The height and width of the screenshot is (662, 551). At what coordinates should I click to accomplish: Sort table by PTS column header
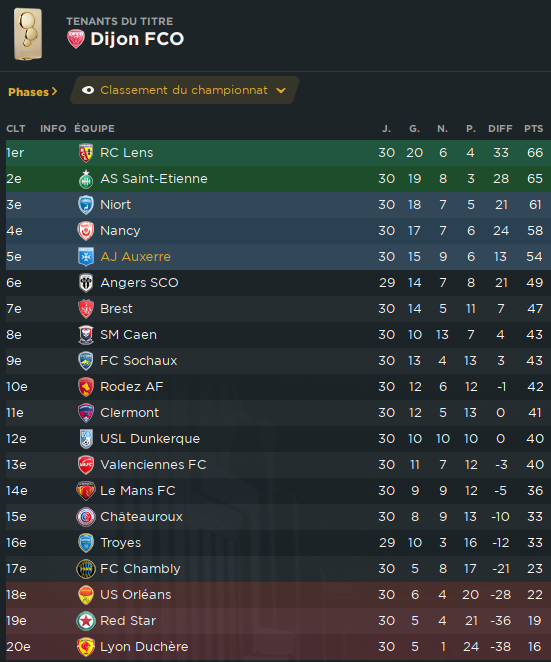click(x=533, y=129)
